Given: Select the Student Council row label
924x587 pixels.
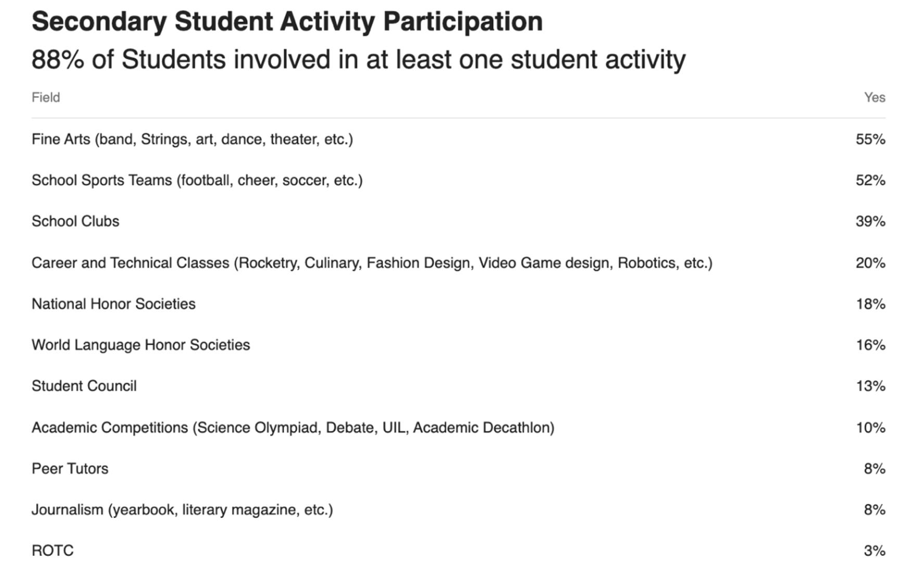Looking at the screenshot, I should pyautogui.click(x=84, y=386).
